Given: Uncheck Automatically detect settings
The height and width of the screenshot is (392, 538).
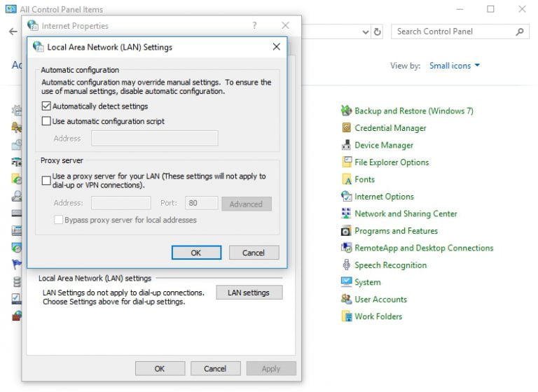Looking at the screenshot, I should click(x=47, y=106).
